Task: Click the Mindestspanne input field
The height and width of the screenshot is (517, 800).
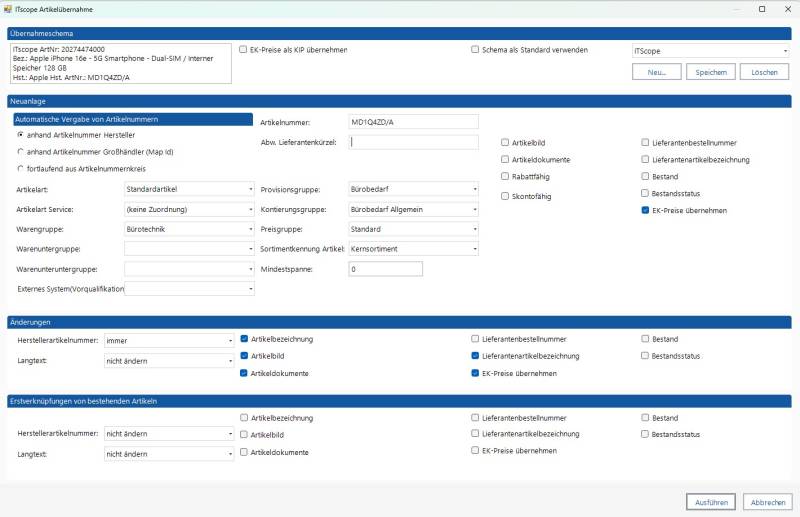Action: 384,269
